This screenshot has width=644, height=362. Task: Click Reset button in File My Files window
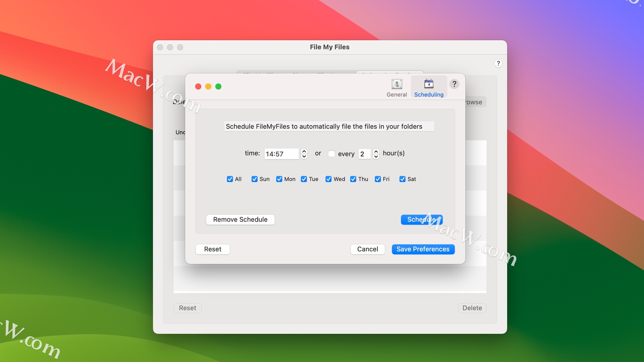pyautogui.click(x=187, y=308)
